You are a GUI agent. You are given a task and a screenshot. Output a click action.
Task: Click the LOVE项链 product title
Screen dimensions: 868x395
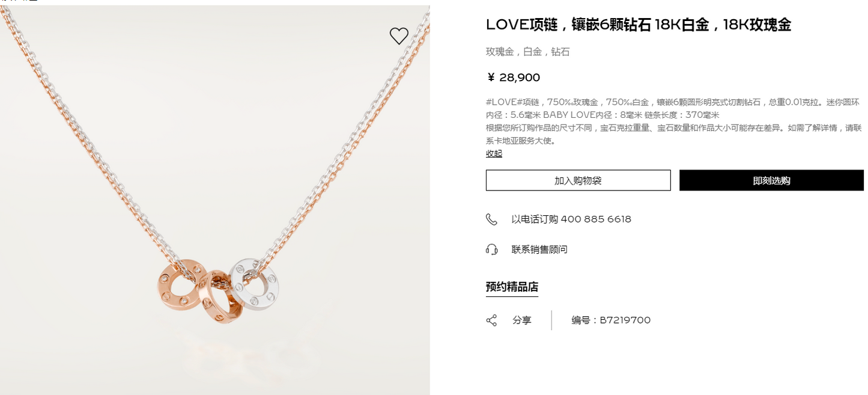tap(639, 25)
